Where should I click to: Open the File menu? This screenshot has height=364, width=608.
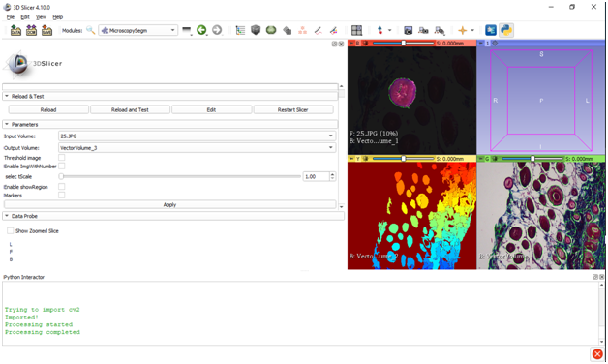pyautogui.click(x=11, y=17)
